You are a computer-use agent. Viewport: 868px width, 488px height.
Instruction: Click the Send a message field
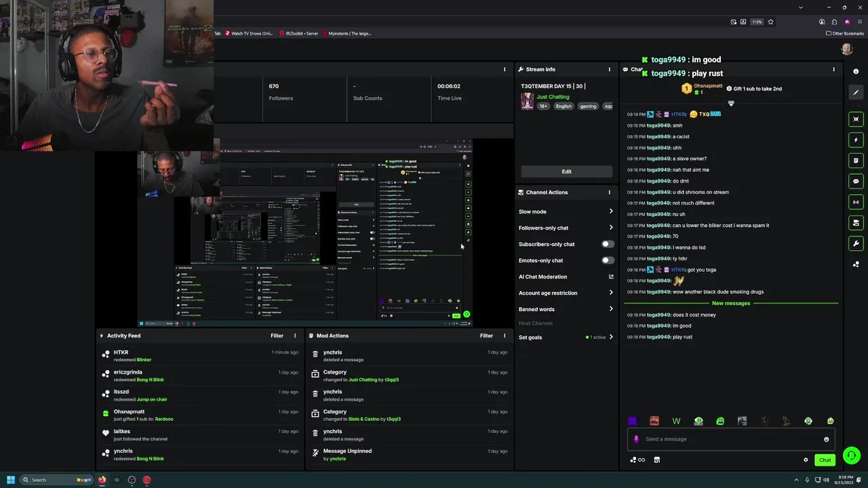click(x=731, y=439)
